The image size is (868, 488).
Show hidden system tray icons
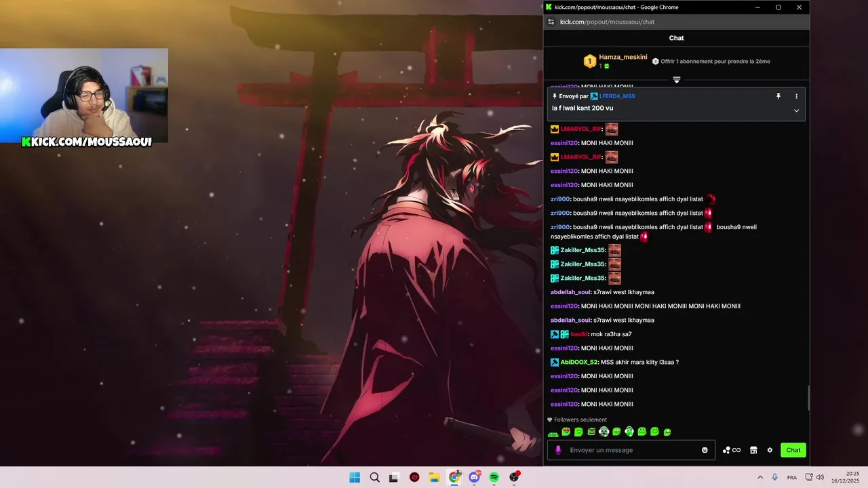pyautogui.click(x=759, y=477)
